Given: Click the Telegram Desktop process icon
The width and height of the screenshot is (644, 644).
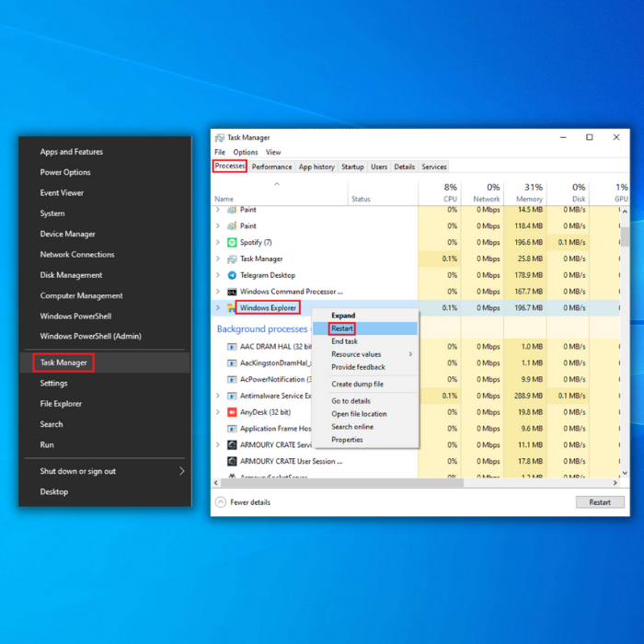Looking at the screenshot, I should [x=232, y=275].
